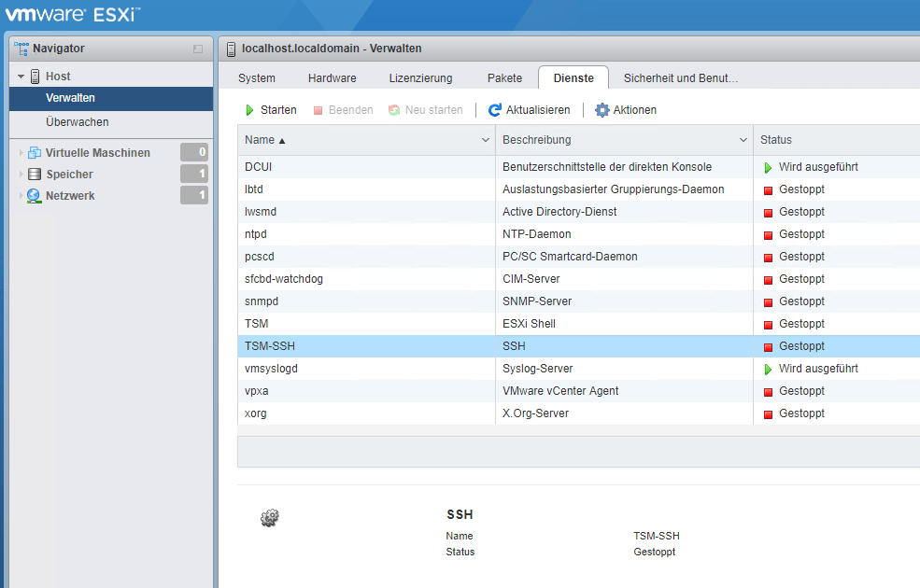Open the Name column dropdown menu
The width and height of the screenshot is (920, 588).
[x=485, y=138]
